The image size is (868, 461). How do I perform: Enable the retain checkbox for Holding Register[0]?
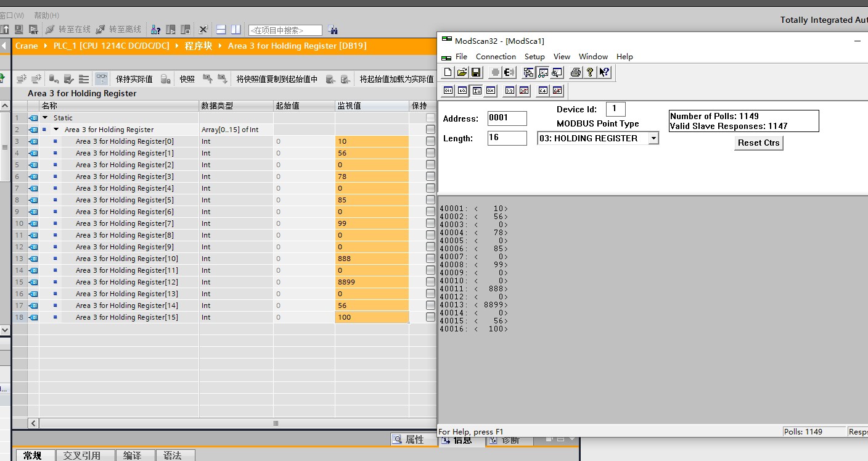tap(429, 141)
